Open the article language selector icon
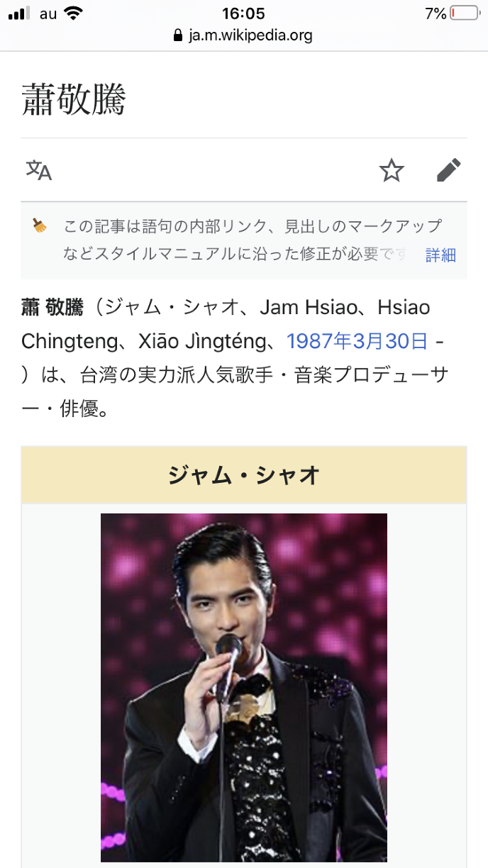Screen dimensions: 488x868 coord(39,170)
